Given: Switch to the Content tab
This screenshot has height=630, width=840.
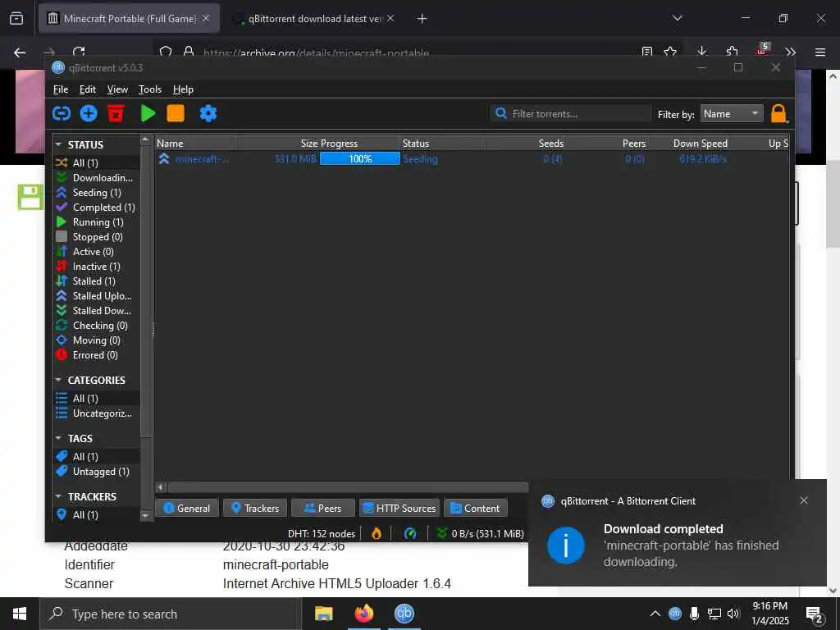Looking at the screenshot, I should [476, 508].
